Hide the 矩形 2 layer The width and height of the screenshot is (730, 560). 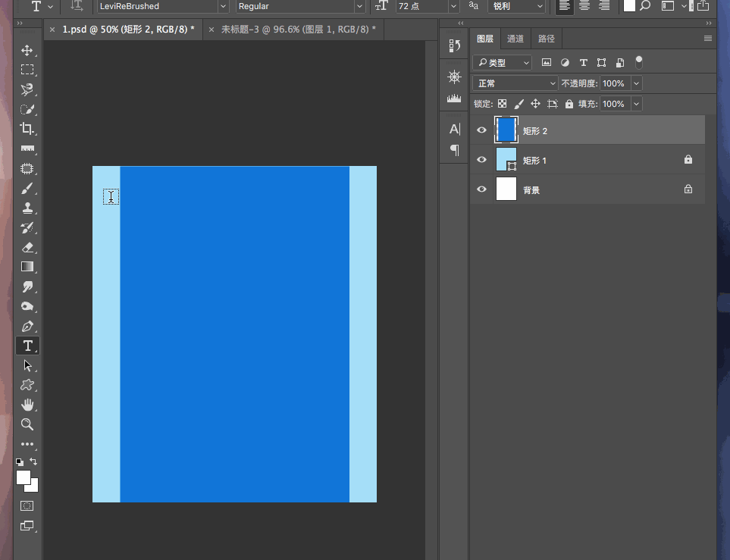481,130
